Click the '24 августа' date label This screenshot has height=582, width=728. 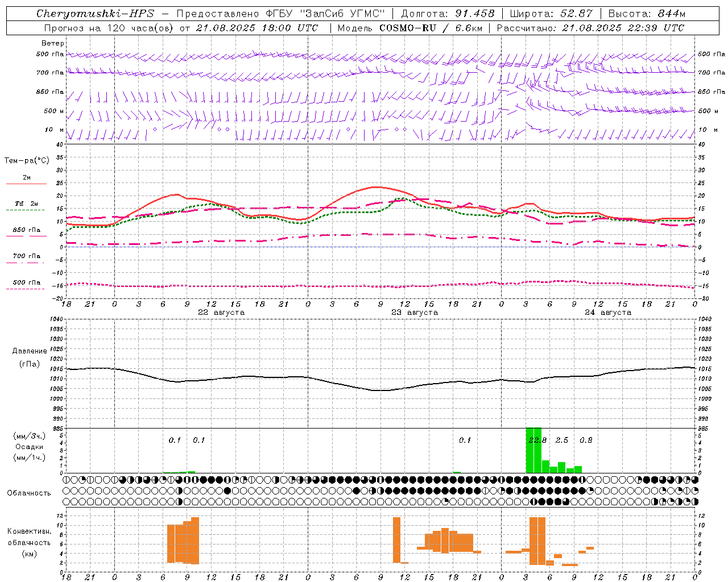tap(608, 313)
